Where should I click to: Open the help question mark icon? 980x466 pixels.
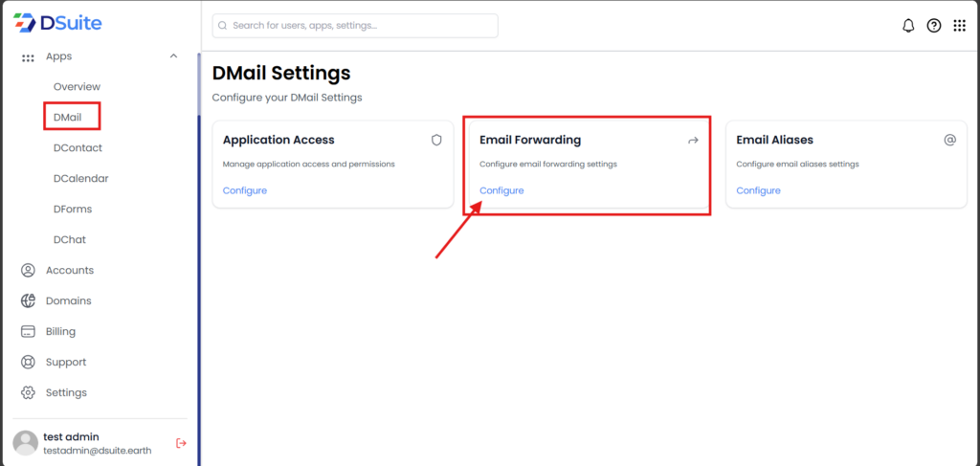pos(934,26)
